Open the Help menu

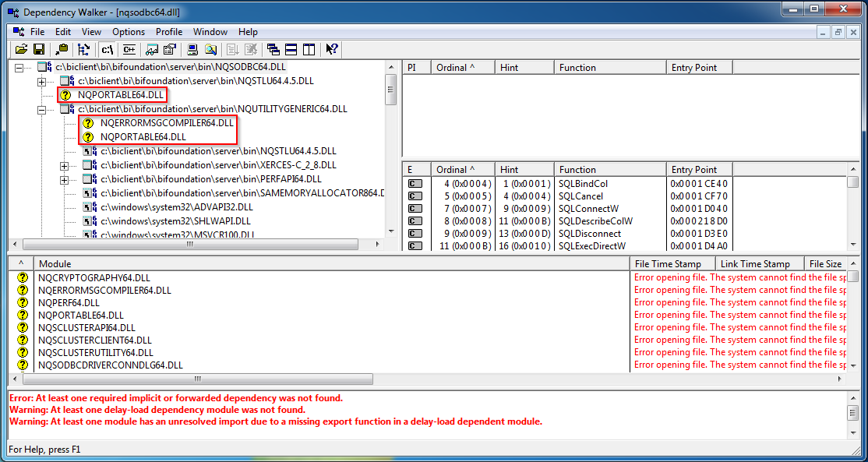click(x=248, y=31)
